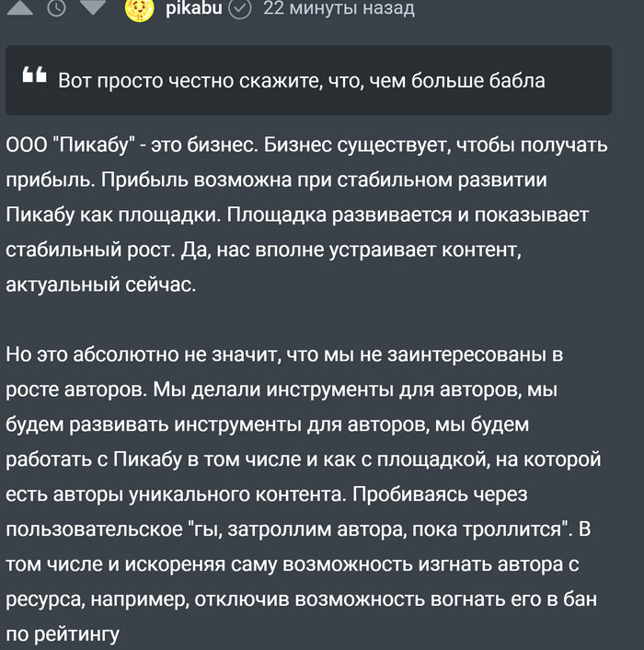This screenshot has height=650, width=644.
Task: Click the quotation mark icon
Action: pyautogui.click(x=35, y=77)
